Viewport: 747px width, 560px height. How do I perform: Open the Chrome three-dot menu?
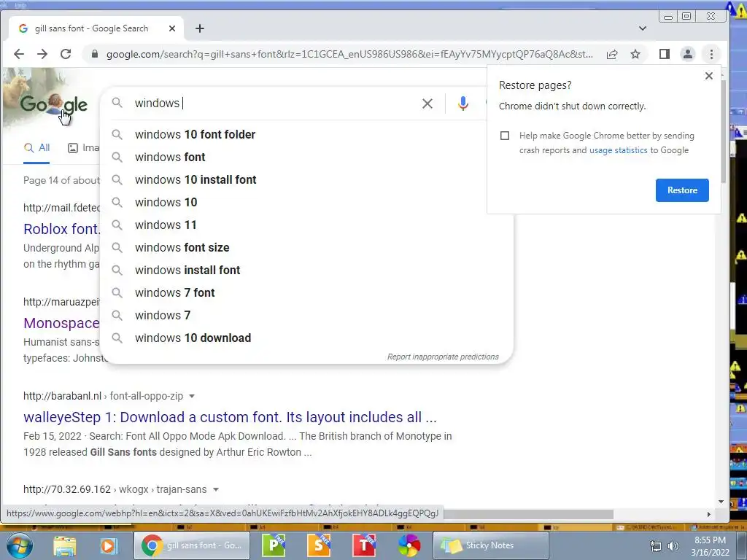pyautogui.click(x=711, y=54)
